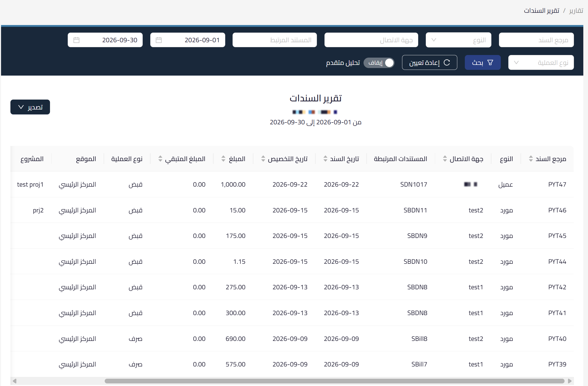Toggle the تحليل متقدم switch
Image resolution: width=588 pixels, height=386 pixels.
(379, 63)
